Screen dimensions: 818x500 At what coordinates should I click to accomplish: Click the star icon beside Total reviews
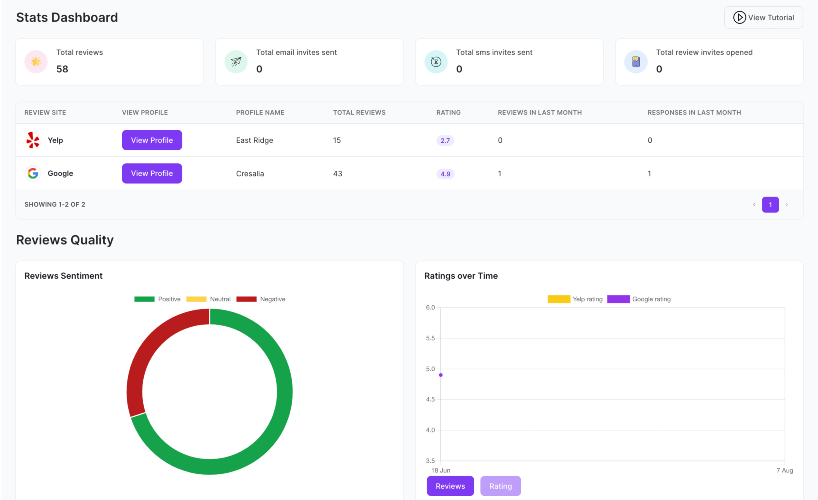click(36, 62)
